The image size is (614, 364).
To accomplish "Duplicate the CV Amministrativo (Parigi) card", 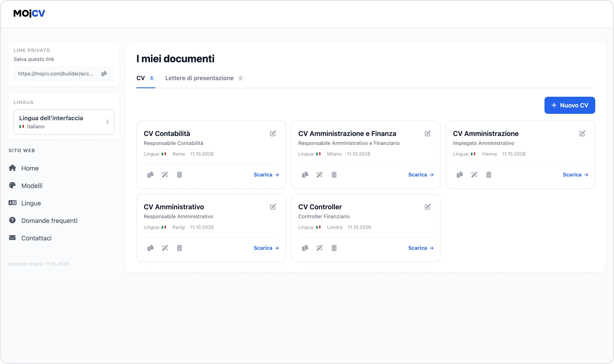I will (x=150, y=248).
